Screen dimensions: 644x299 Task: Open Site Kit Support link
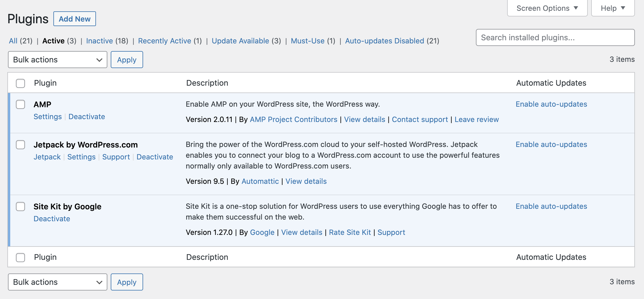click(391, 232)
